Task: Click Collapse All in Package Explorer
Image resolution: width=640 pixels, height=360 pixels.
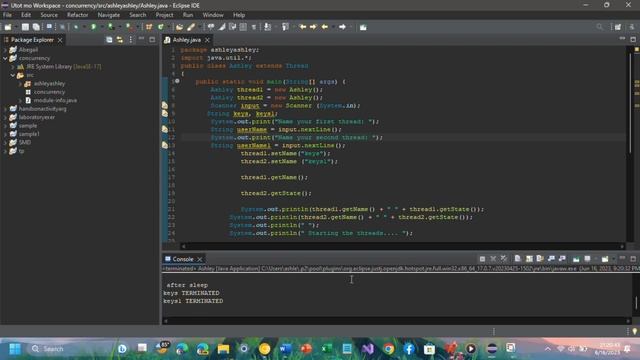Action: pyautogui.click(x=109, y=40)
